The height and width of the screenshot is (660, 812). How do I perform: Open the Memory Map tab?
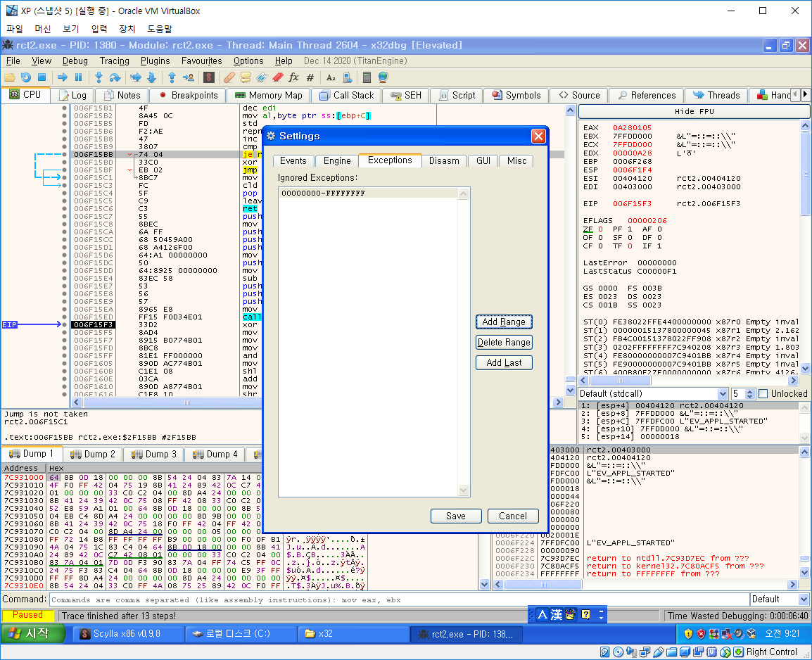coord(269,95)
